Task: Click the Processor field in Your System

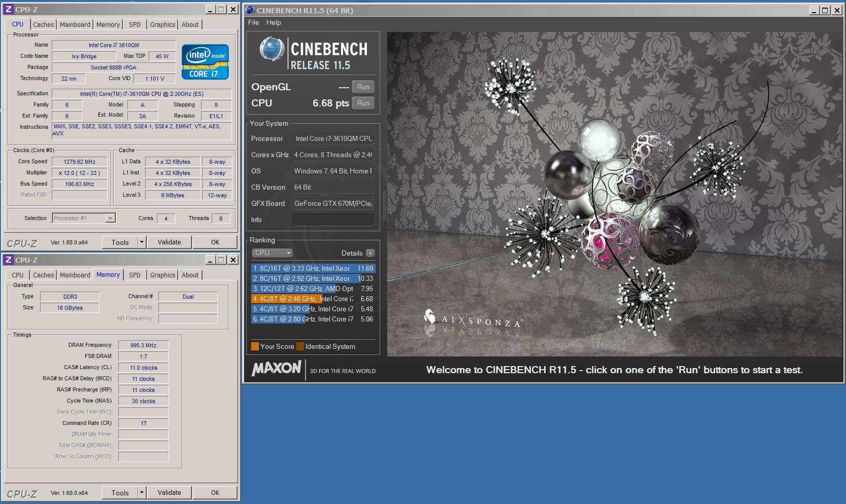Action: (333, 138)
